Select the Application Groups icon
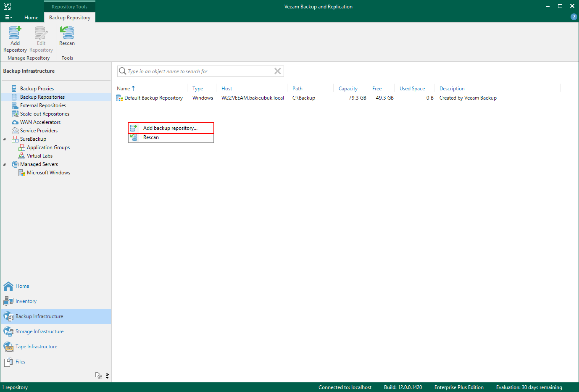The width and height of the screenshot is (579, 392). coord(22,147)
